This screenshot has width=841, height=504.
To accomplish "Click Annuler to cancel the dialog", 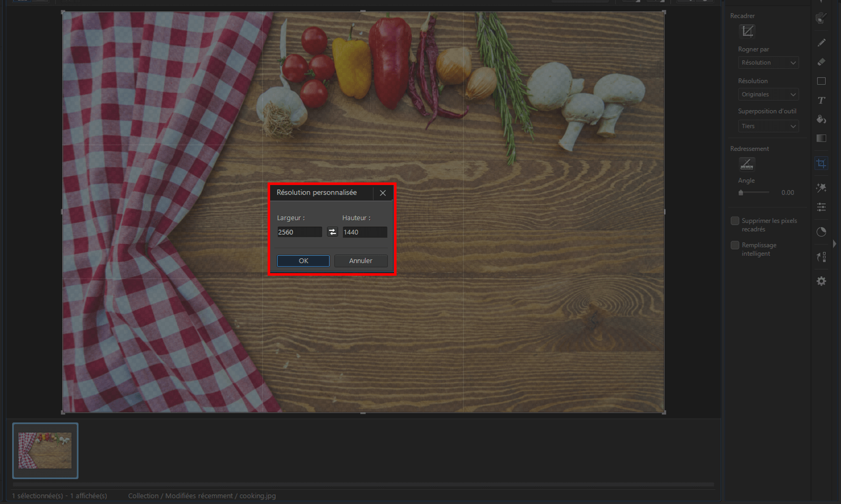I will coord(361,261).
